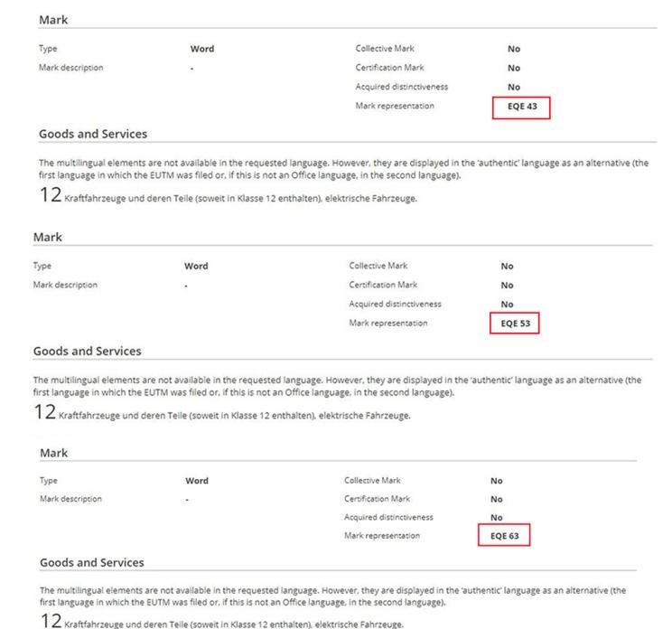Click the Acquired distinctiveness label in the EQE 63 section
672x629 pixels.
pos(388,517)
